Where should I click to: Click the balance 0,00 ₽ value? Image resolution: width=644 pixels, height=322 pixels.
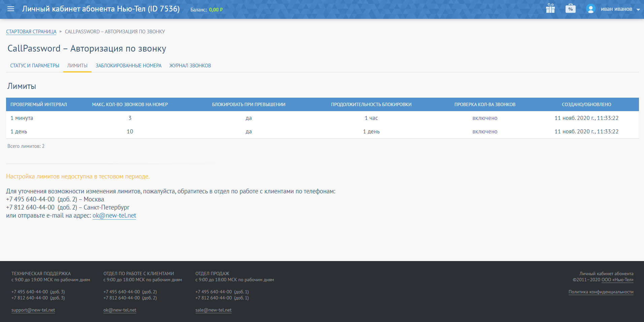[x=216, y=10]
